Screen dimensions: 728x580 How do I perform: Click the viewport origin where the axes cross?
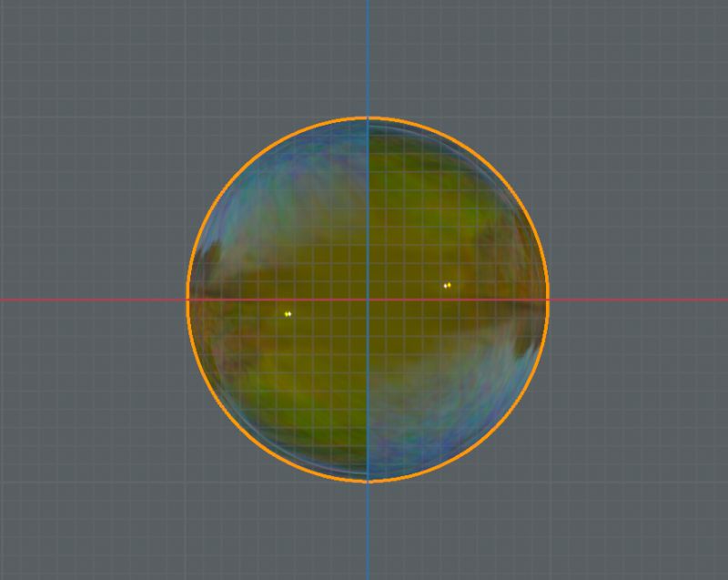[367, 299]
